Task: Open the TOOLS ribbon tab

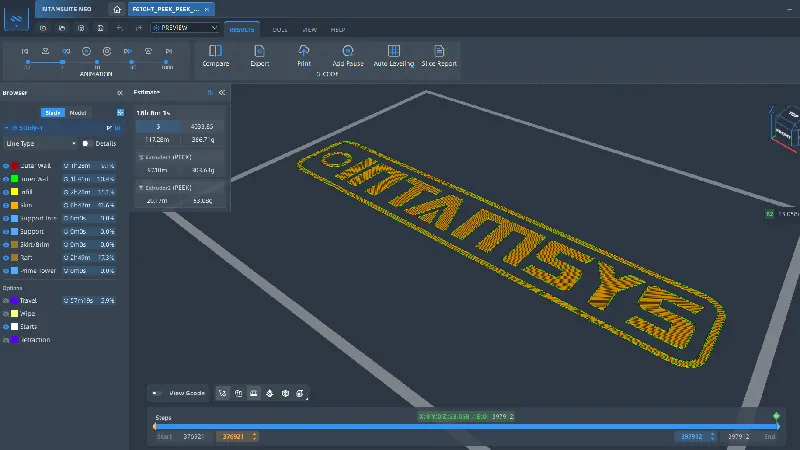Action: click(280, 30)
